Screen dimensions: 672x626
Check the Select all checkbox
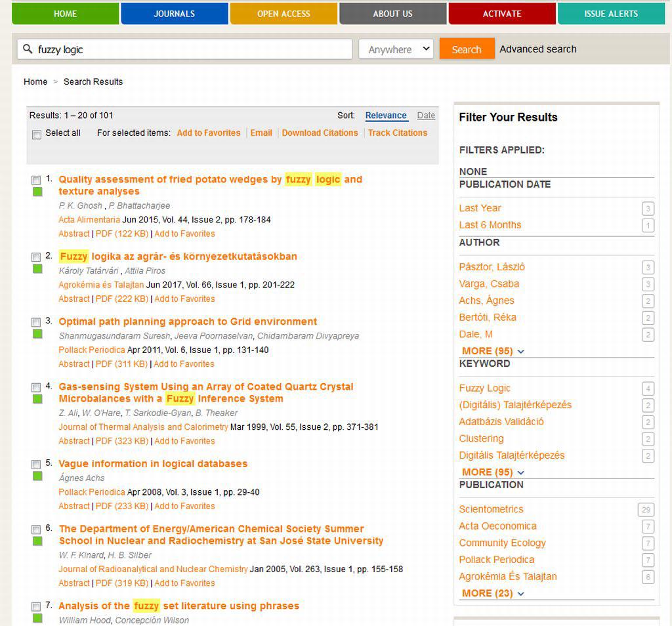(x=37, y=135)
